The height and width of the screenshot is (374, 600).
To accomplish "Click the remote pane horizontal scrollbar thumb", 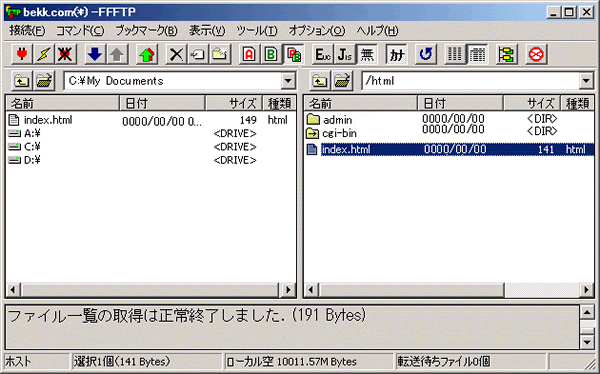I will [412, 290].
